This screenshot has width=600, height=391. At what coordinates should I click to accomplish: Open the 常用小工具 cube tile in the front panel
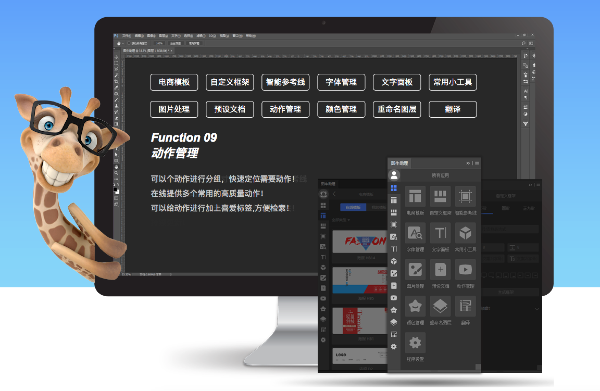click(465, 233)
